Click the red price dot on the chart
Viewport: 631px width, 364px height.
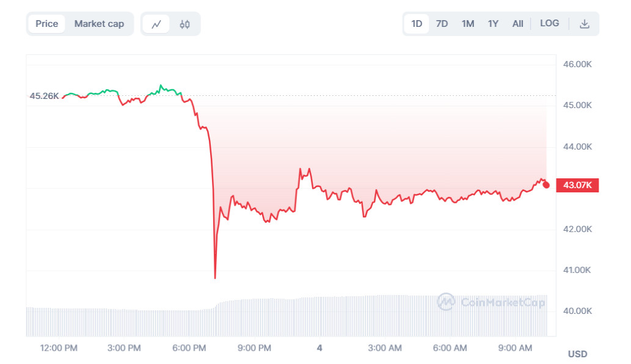[x=546, y=184]
